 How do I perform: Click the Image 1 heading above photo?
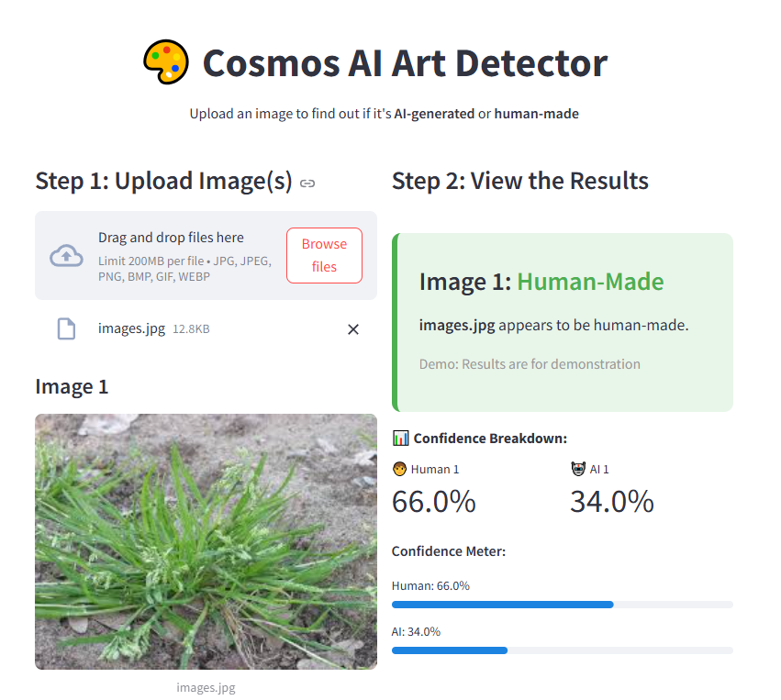pos(72,387)
